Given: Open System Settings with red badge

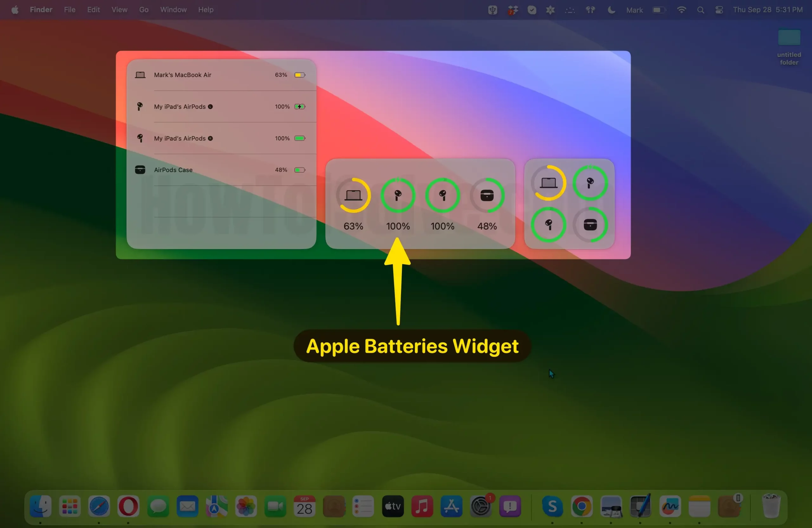Looking at the screenshot, I should 481,506.
